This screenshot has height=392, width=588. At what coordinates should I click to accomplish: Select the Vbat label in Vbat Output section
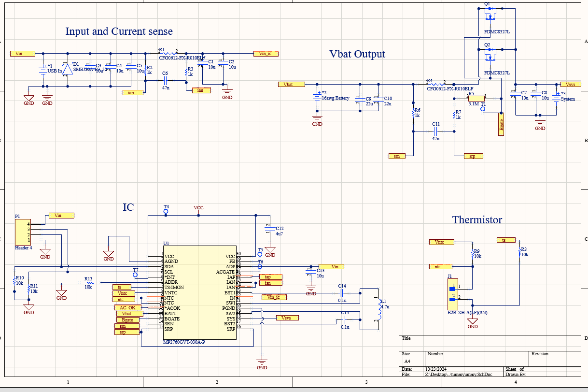tap(292, 85)
